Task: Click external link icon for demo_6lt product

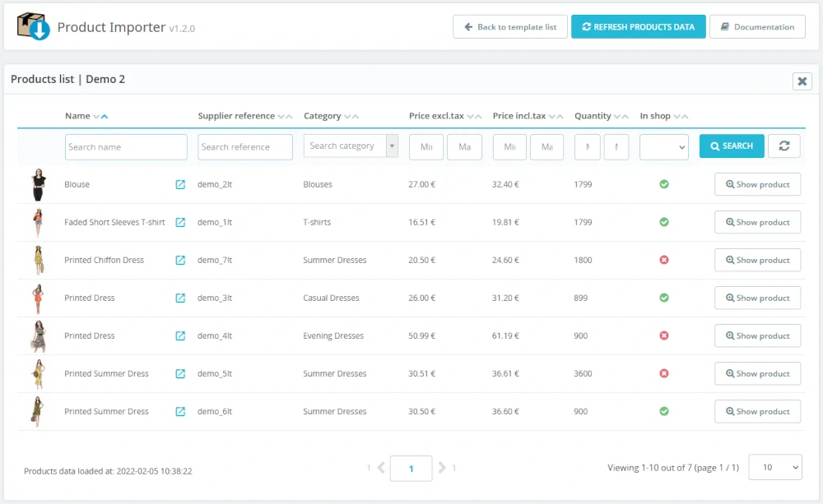Action: click(x=180, y=412)
